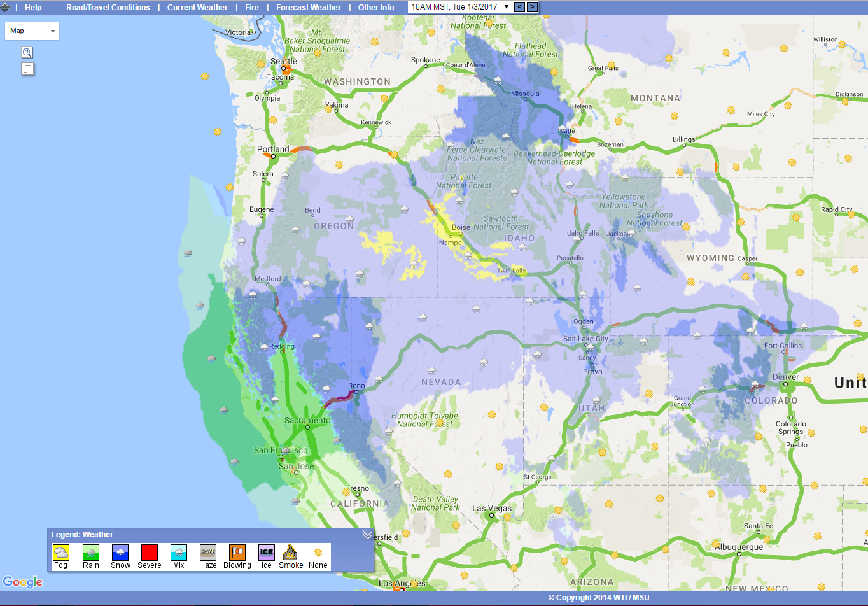Click the Blowing snow legend icon
868x606 pixels.
237,553
